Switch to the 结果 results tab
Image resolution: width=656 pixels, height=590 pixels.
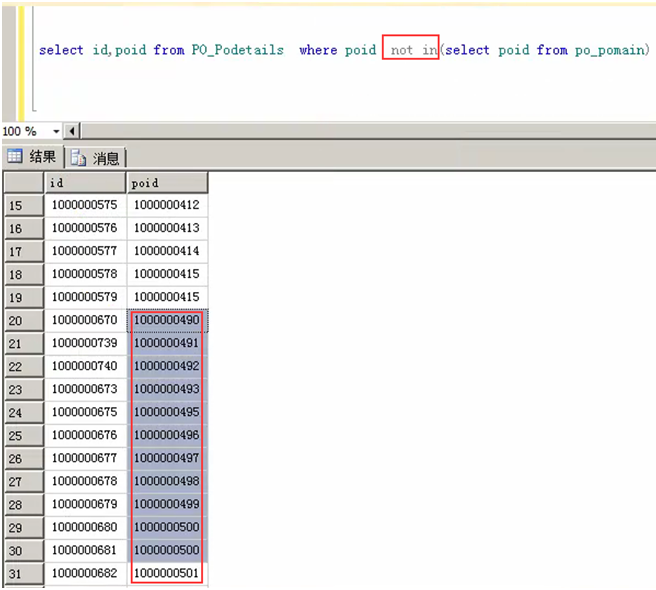pyautogui.click(x=32, y=157)
